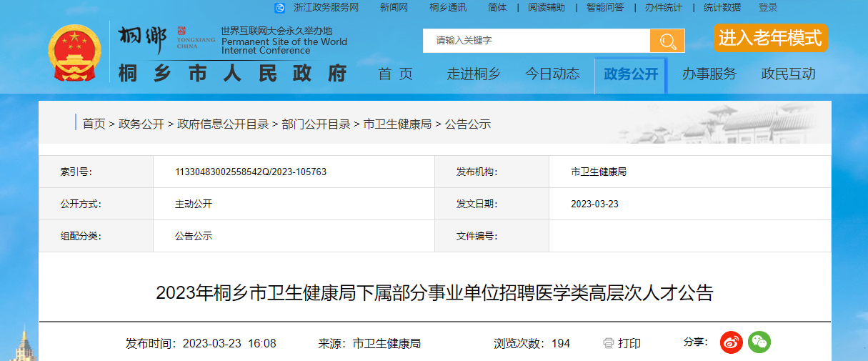The height and width of the screenshot is (361, 868).
Task: Open 登录 login link
Action: pos(768,7)
